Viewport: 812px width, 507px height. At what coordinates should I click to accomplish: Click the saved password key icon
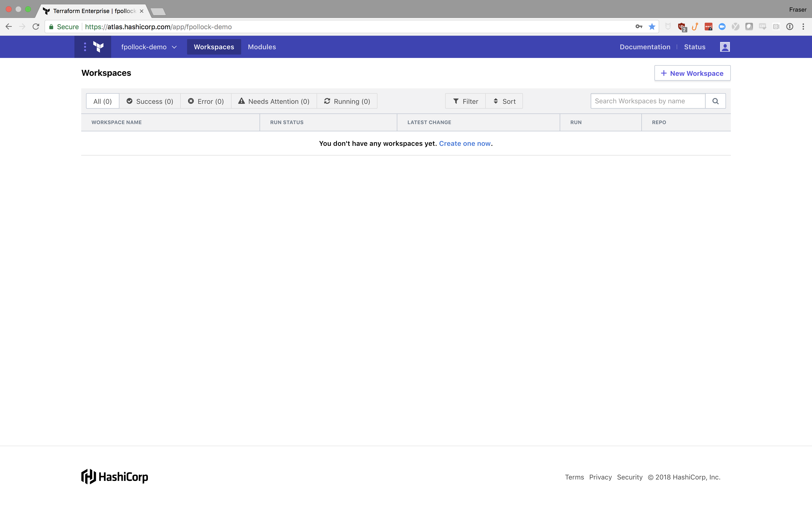coord(638,27)
